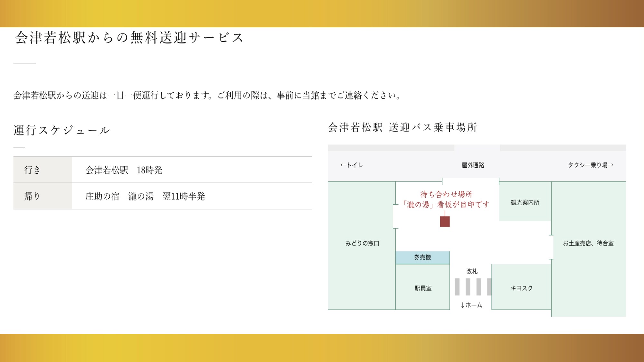
Task: Click the ←トイレ direction label
Action: click(352, 165)
